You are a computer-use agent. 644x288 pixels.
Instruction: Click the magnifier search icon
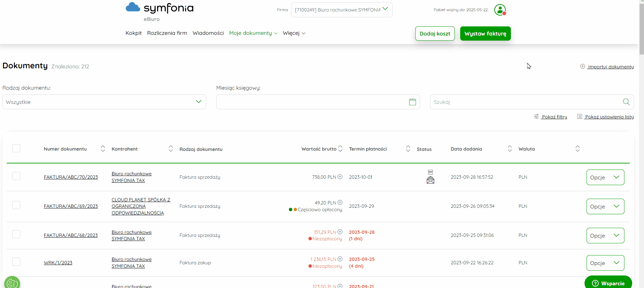(626, 102)
